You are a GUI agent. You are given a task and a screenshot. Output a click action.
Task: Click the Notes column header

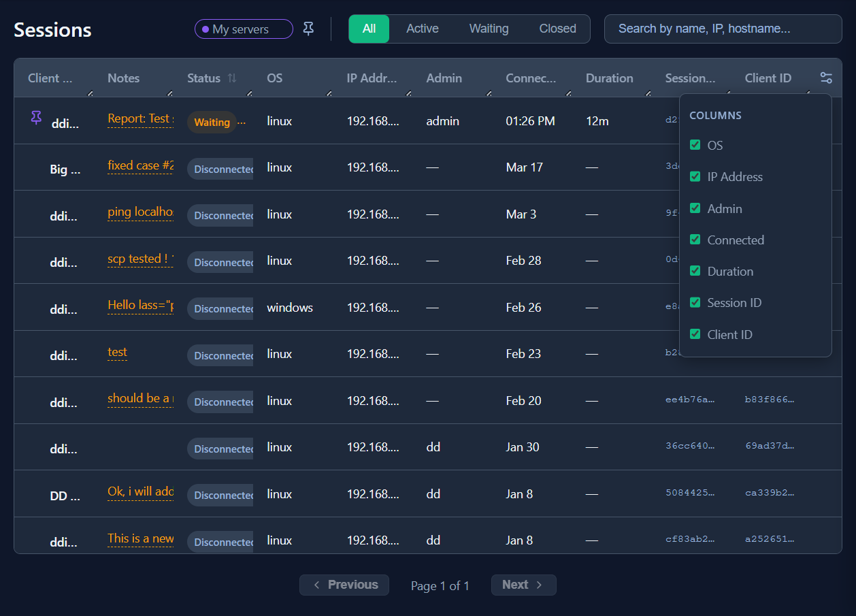click(x=123, y=78)
